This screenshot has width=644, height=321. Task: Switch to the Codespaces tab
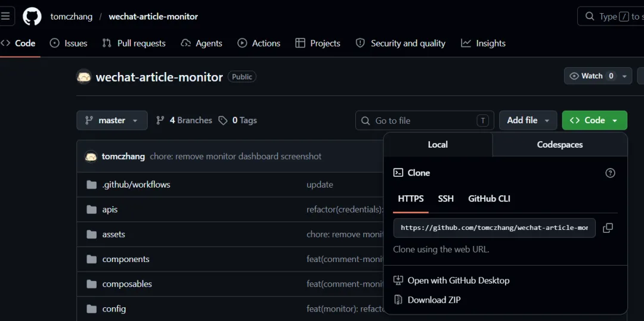coord(559,145)
